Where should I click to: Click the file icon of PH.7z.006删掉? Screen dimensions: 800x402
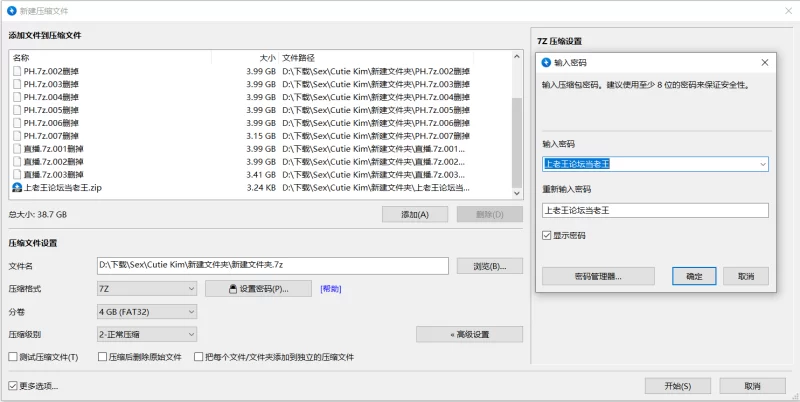(x=17, y=123)
